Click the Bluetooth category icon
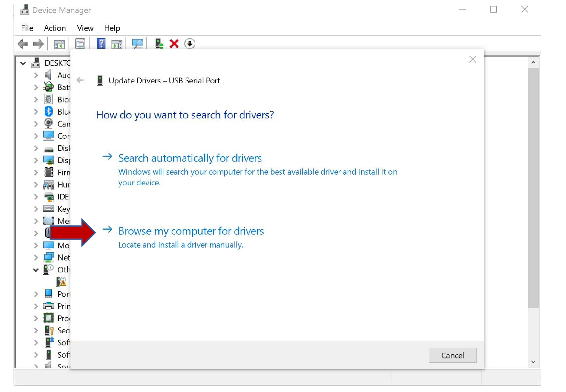566x392 pixels. point(48,111)
